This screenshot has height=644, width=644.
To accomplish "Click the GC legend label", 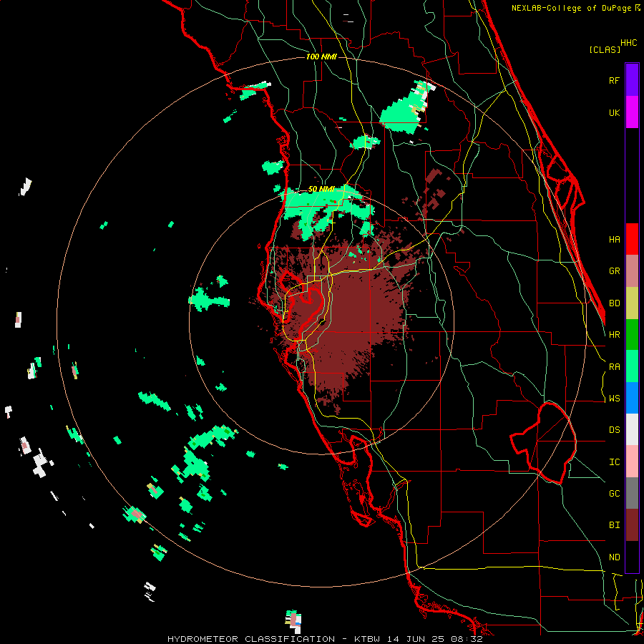I will 614,494.
